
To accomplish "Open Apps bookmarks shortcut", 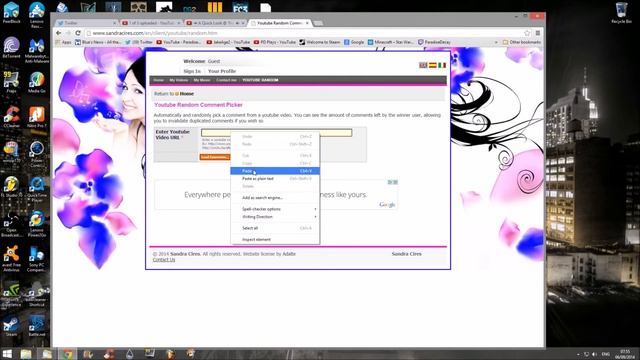I will coord(63,42).
